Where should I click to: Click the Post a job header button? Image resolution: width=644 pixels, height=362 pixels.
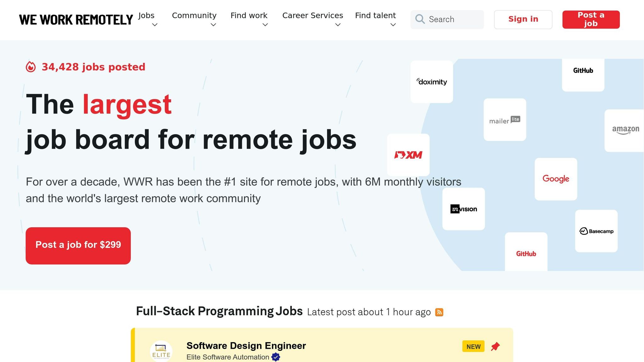click(591, 19)
